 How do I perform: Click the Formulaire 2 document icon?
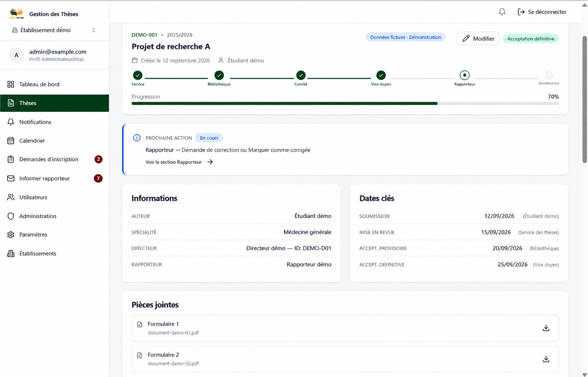pos(140,355)
